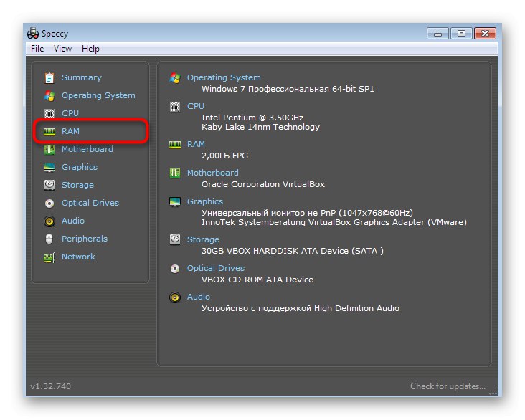Click the '2,00ГБ FPG' RAM value
Viewport: 525px width, 420px height.
coord(224,156)
